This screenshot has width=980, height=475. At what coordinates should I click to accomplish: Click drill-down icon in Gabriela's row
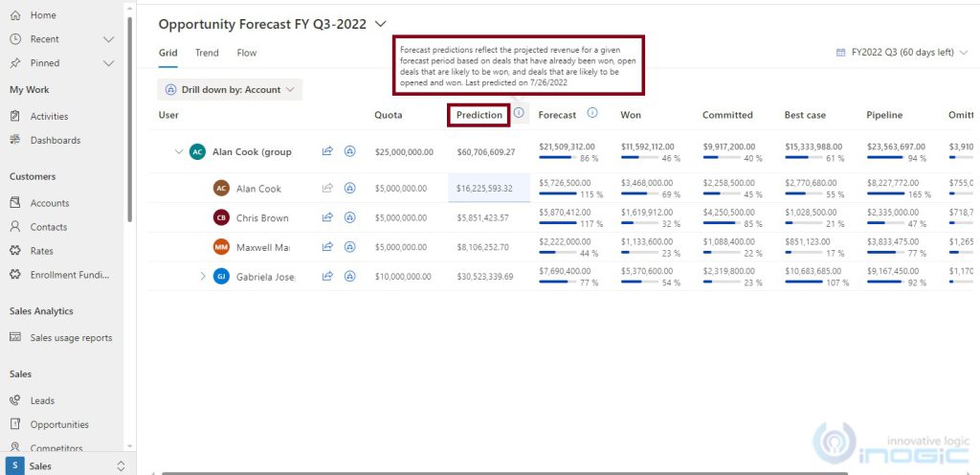[x=350, y=277]
